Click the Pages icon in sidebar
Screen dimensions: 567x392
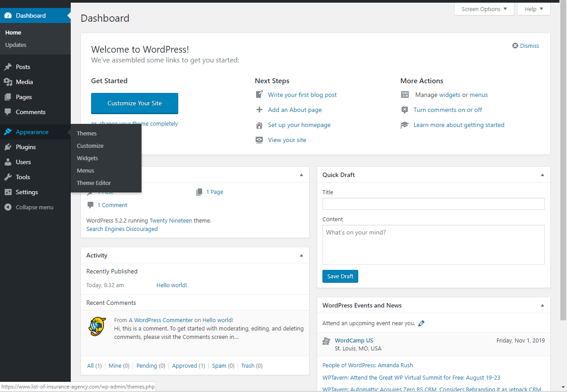8,97
